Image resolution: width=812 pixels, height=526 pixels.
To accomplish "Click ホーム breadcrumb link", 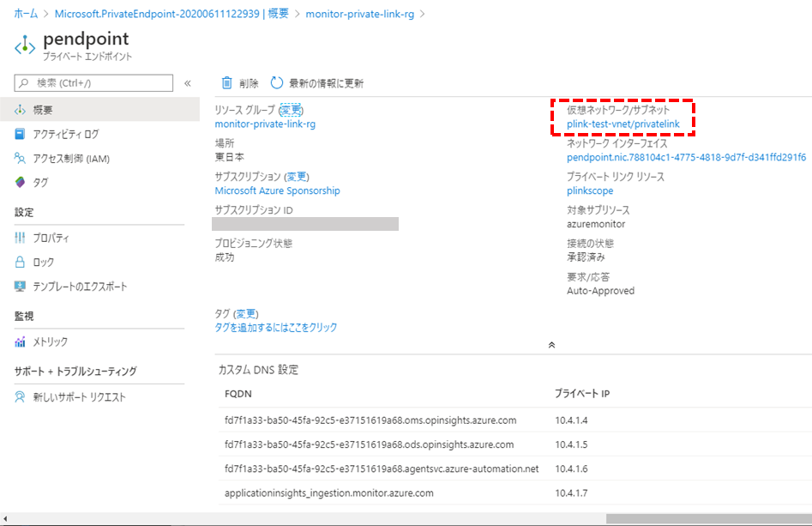I will click(26, 14).
